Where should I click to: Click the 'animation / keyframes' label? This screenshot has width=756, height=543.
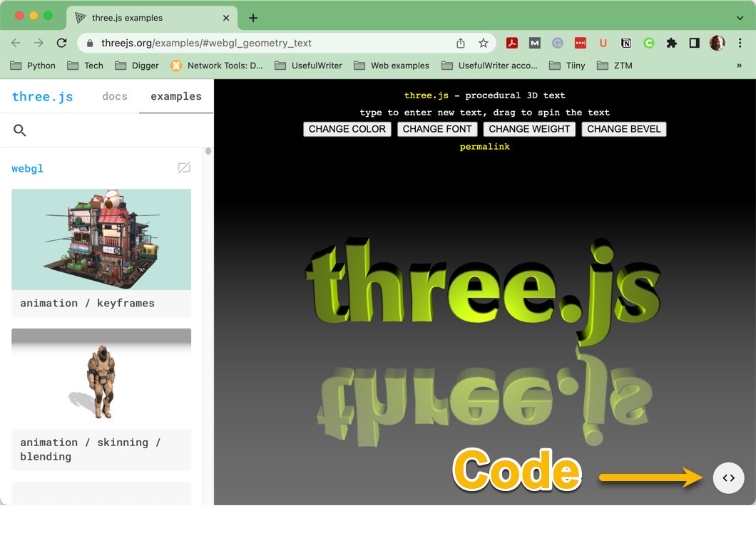click(x=87, y=303)
